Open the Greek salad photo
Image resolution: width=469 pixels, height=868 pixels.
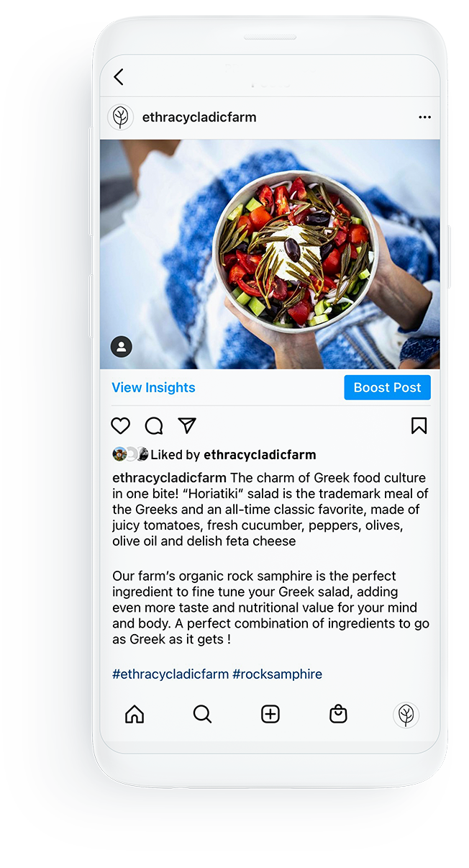(x=270, y=254)
